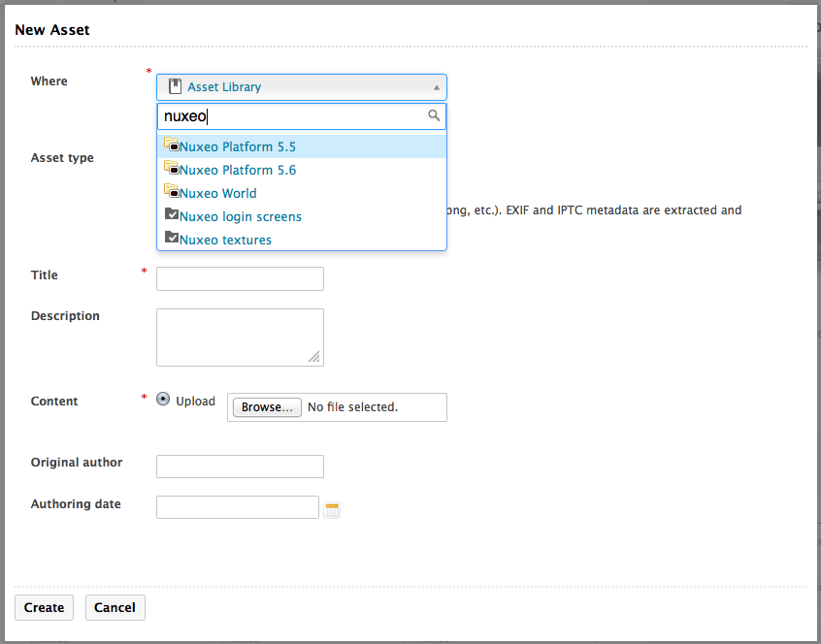The height and width of the screenshot is (644, 821).
Task: Click icon beside Nuxeo textures
Action: pyautogui.click(x=172, y=237)
